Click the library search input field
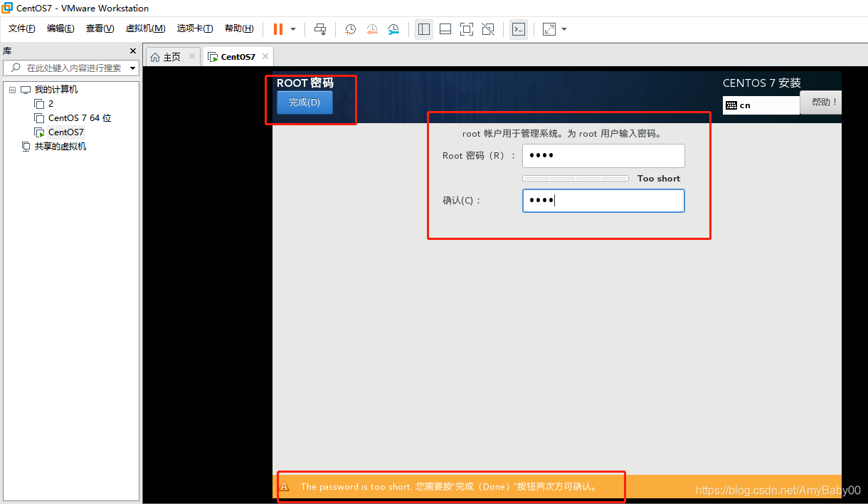This screenshot has width=868, height=504. (x=73, y=68)
